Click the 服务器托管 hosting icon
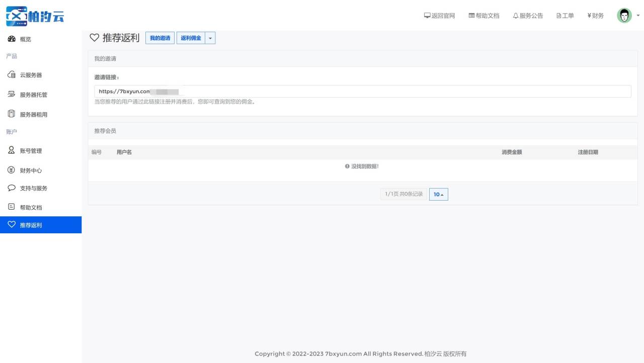 12,95
